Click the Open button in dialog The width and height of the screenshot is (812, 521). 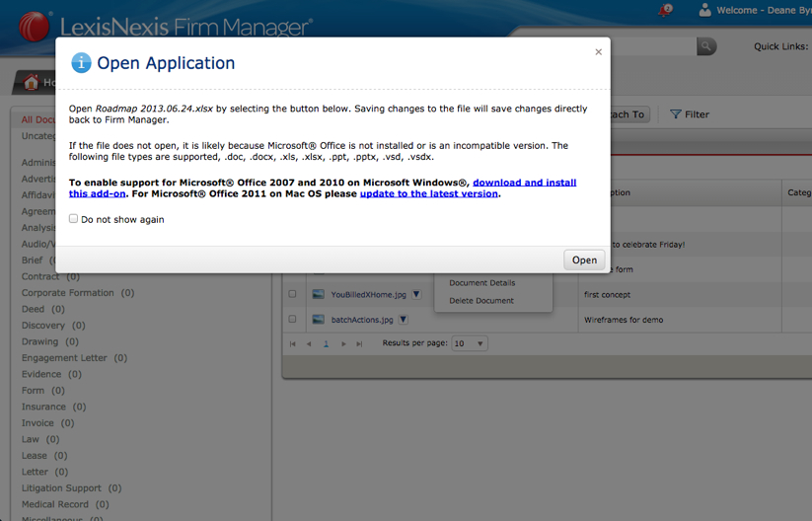(584, 260)
